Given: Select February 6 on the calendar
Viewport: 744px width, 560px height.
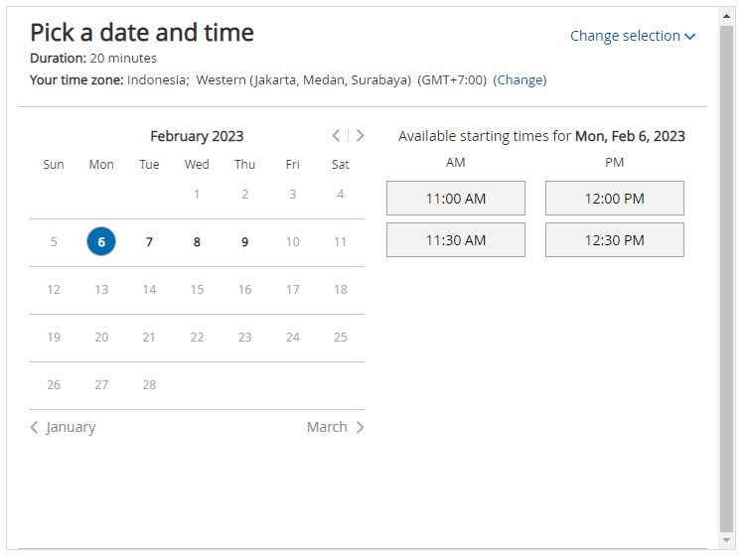Looking at the screenshot, I should (101, 241).
